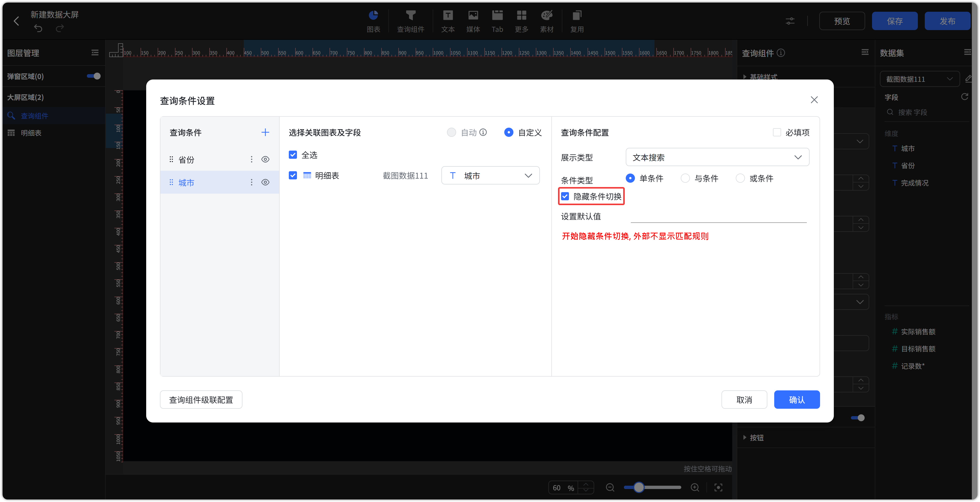Confirm settings with 确认 button
This screenshot has width=980, height=502.
797,400
